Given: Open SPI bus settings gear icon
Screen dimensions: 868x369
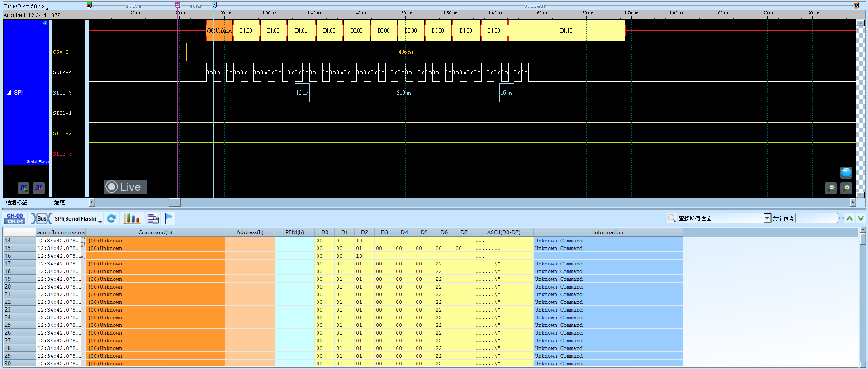Looking at the screenshot, I should point(45,23).
